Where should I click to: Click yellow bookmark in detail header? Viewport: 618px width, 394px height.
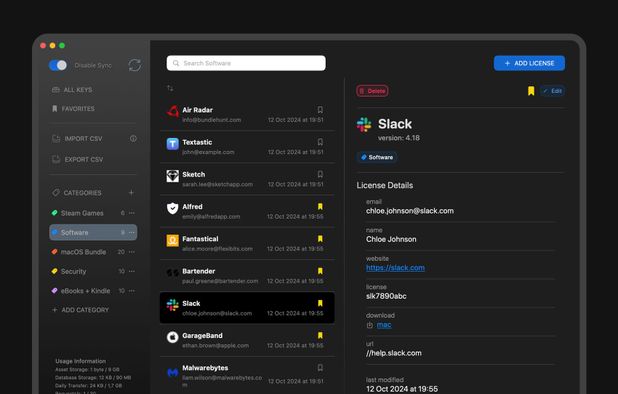531,91
